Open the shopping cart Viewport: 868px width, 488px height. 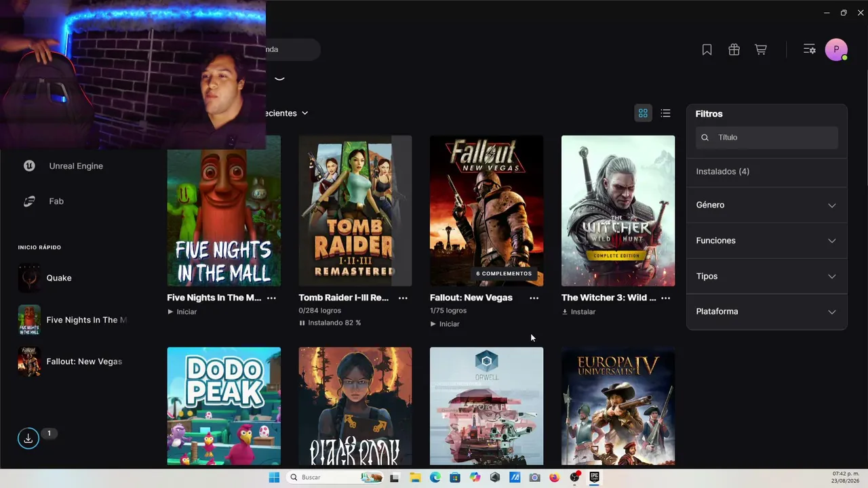(x=761, y=49)
